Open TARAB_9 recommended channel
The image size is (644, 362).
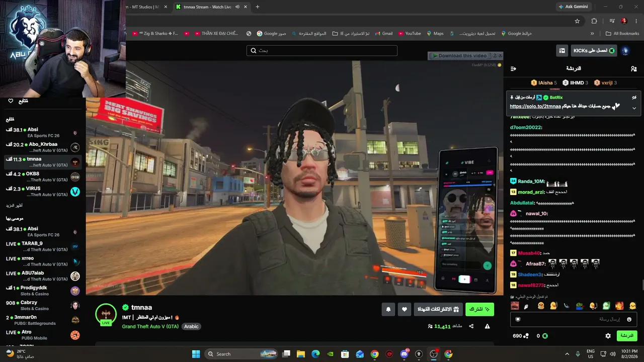43,246
